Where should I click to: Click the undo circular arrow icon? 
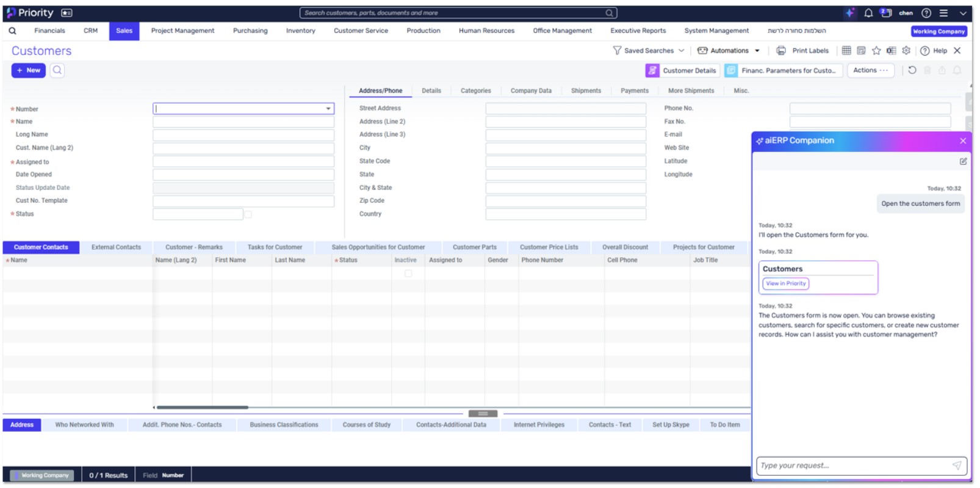(x=912, y=70)
